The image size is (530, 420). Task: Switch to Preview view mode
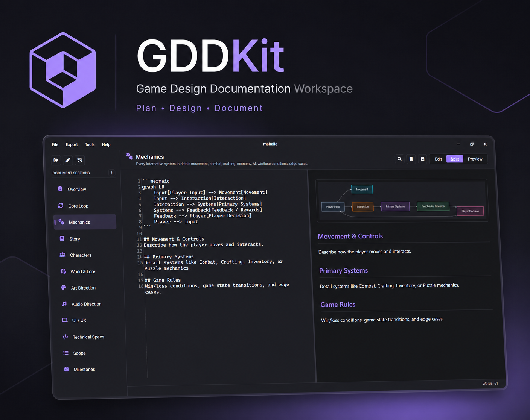click(475, 159)
